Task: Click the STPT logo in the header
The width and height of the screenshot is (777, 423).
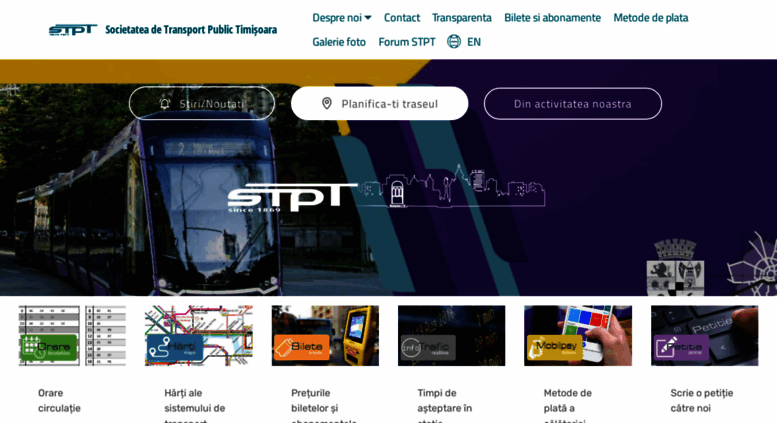Action: (x=72, y=30)
